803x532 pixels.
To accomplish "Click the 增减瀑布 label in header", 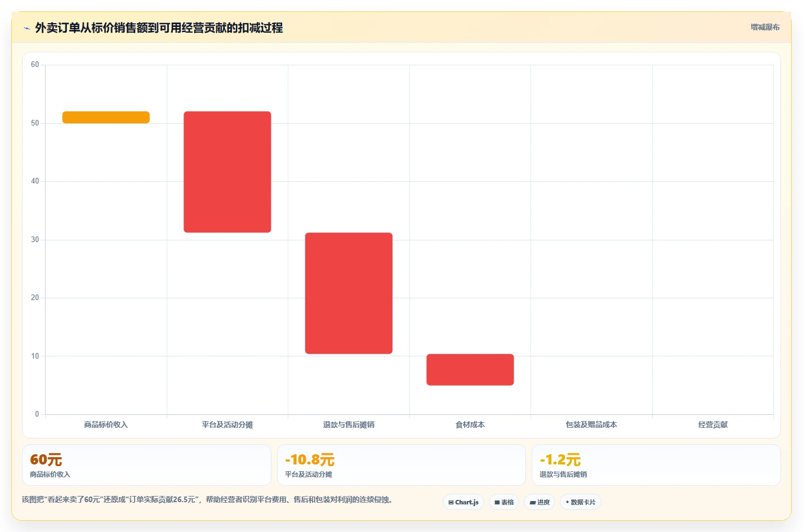I will (x=765, y=27).
